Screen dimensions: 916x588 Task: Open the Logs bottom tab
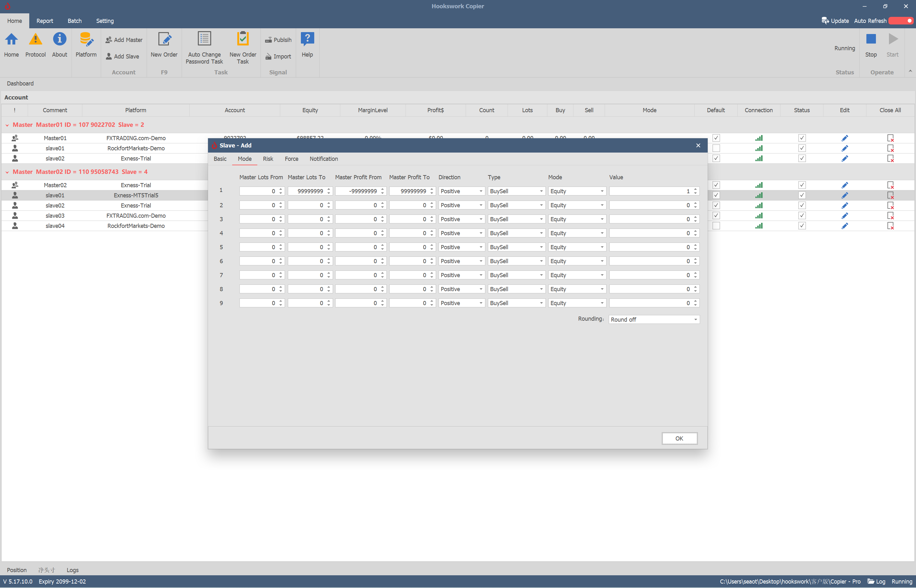tap(73, 570)
